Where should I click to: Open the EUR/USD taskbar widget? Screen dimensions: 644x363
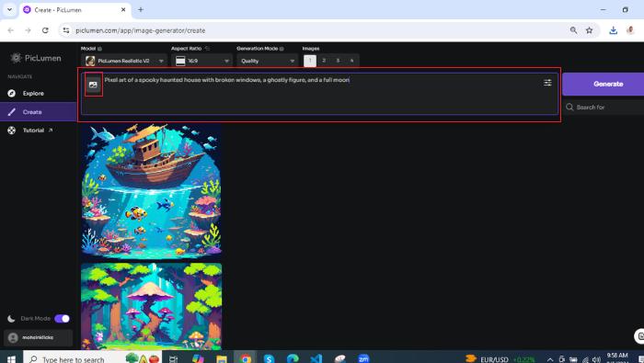point(500,359)
